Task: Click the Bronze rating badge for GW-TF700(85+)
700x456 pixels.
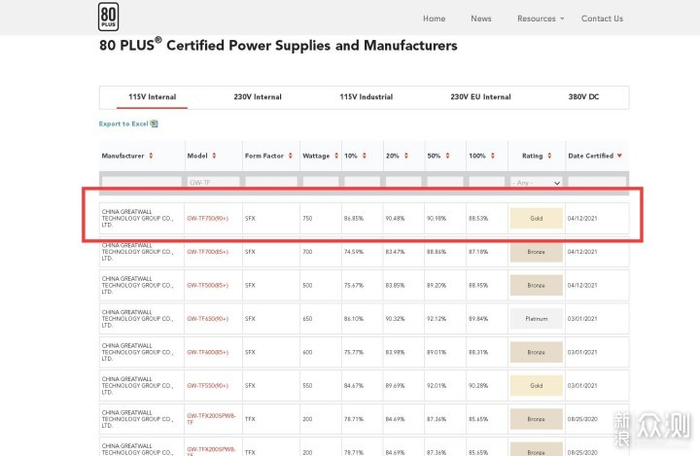Action: tap(536, 252)
